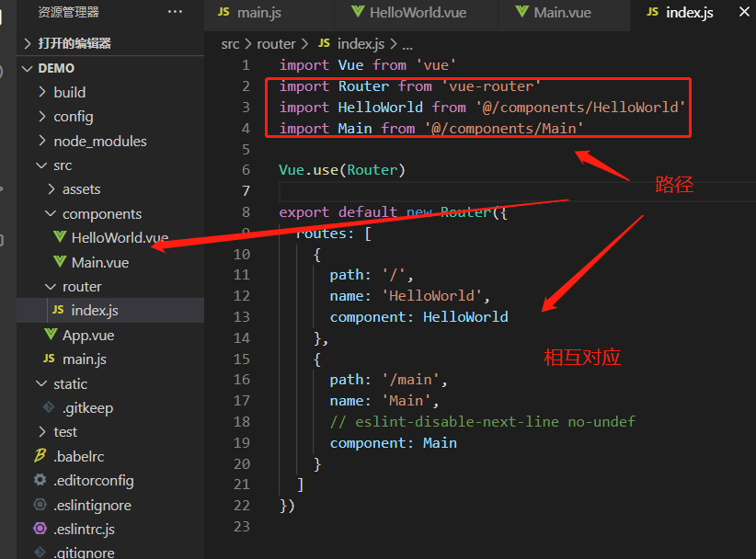Open the .babelrc file

78,456
